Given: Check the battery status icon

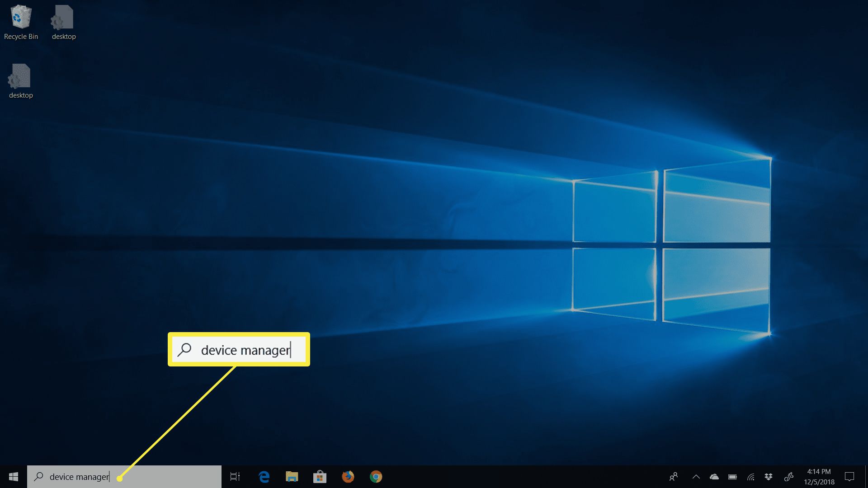Looking at the screenshot, I should point(732,477).
